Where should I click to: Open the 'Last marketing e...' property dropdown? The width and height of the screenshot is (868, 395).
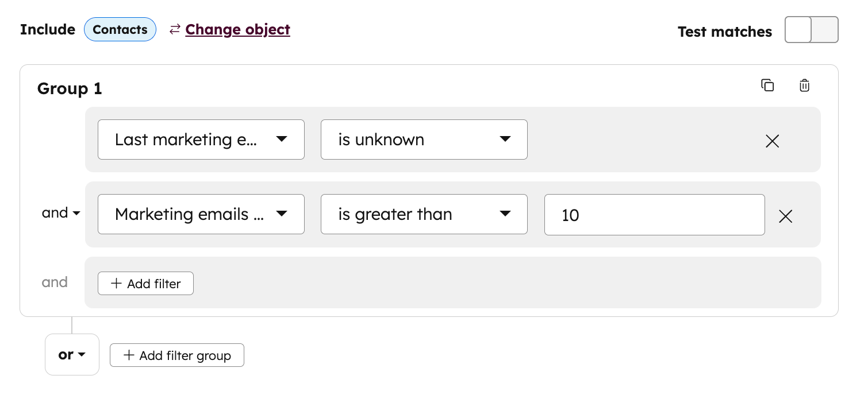201,139
